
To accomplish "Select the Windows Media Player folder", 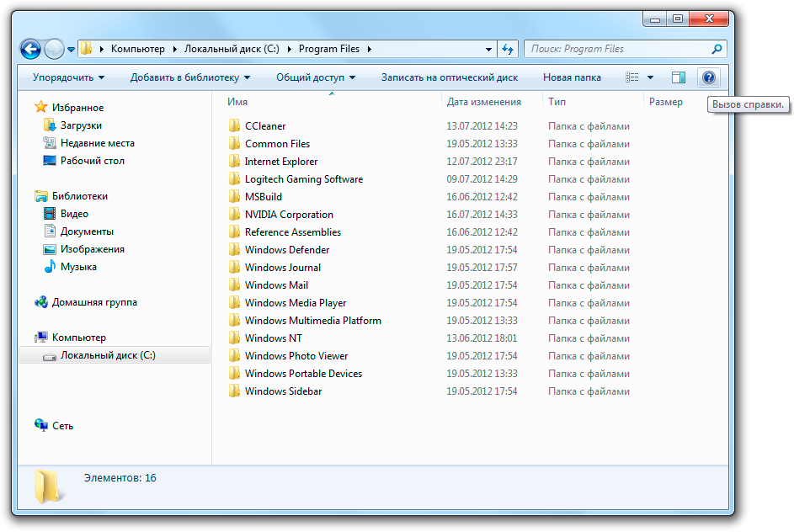I will tap(296, 303).
